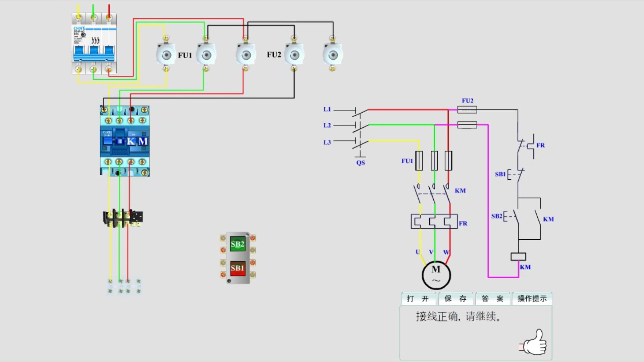Select the motor terminal block below the relay
The width and height of the screenshot is (644, 362).
124,286
